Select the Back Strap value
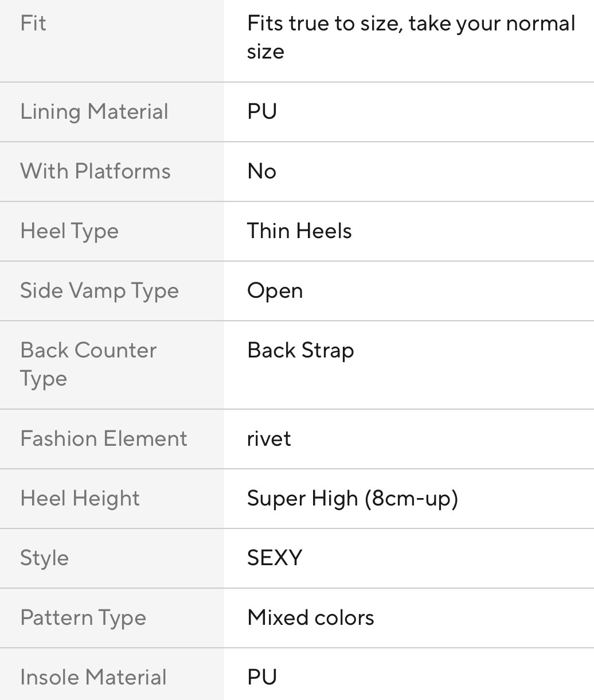Image resolution: width=594 pixels, height=700 pixels. coord(300,351)
